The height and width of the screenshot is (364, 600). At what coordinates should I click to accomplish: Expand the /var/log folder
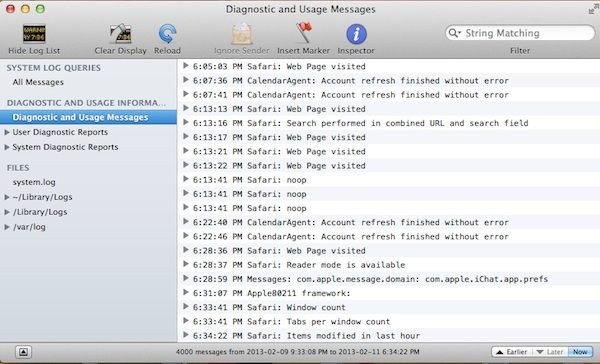pos(7,227)
